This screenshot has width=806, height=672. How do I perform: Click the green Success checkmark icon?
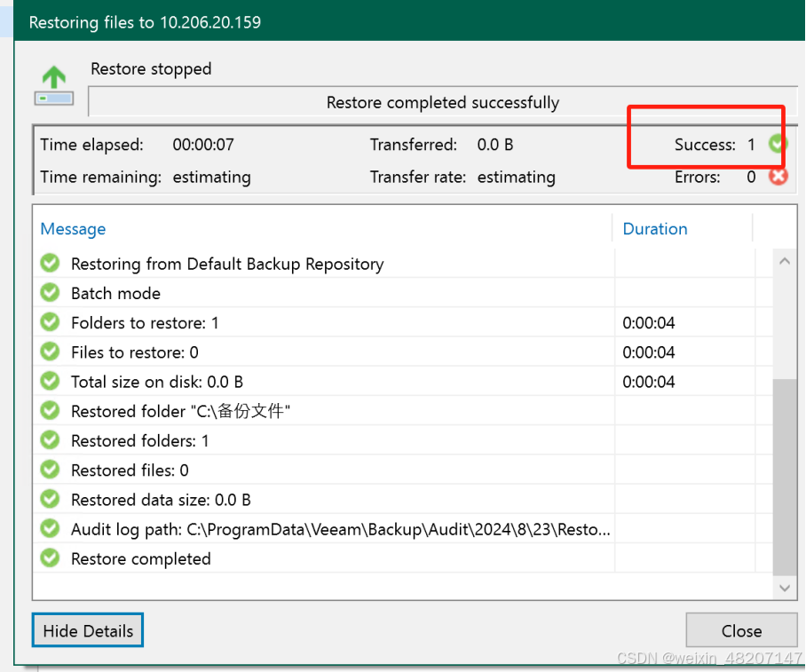tap(778, 144)
